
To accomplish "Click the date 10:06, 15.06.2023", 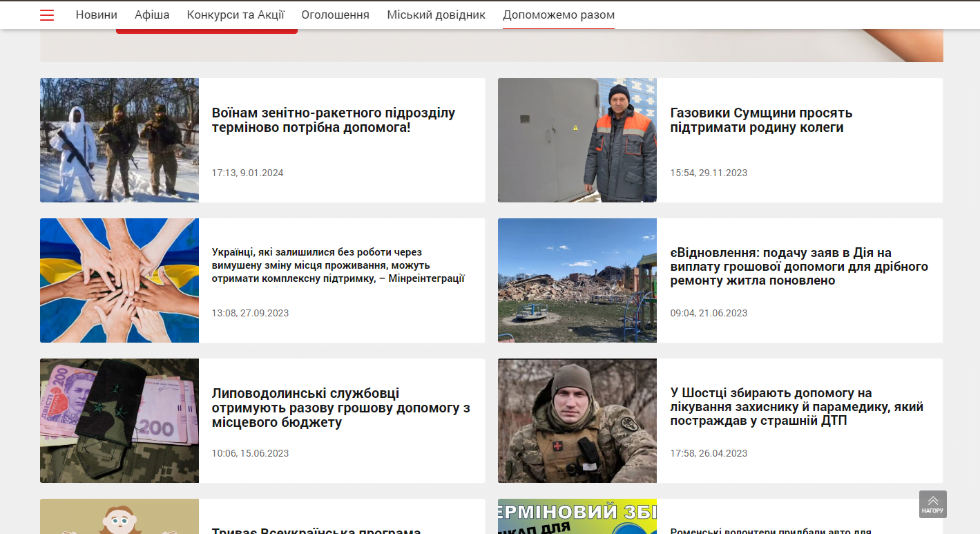I will [251, 453].
